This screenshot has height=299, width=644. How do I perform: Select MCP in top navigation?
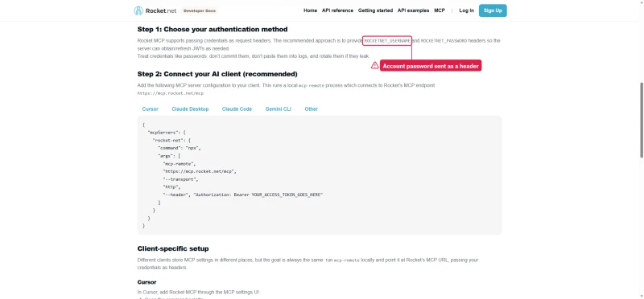tap(440, 10)
